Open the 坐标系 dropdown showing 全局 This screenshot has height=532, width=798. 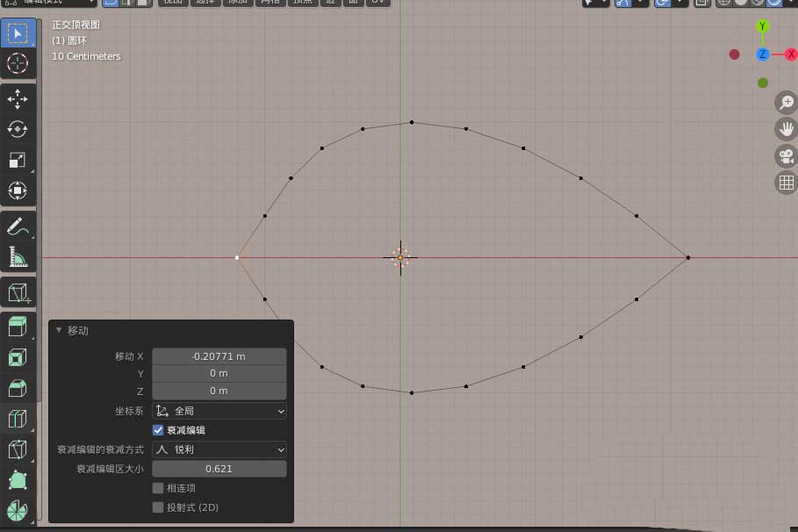219,411
